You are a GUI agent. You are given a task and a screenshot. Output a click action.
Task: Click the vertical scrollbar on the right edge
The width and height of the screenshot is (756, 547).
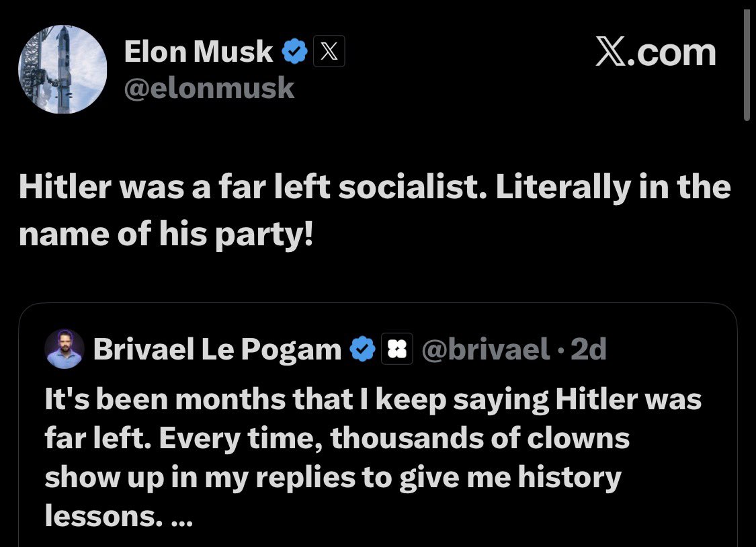[747, 64]
